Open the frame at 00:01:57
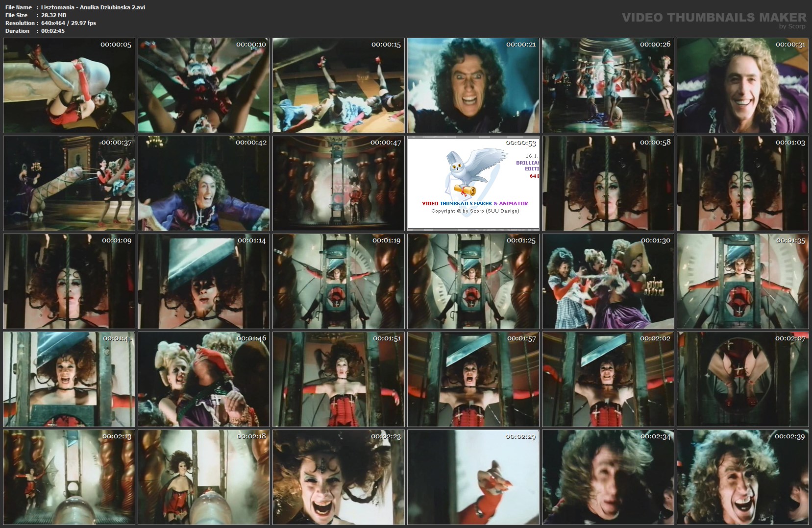This screenshot has width=812, height=528. [473, 379]
